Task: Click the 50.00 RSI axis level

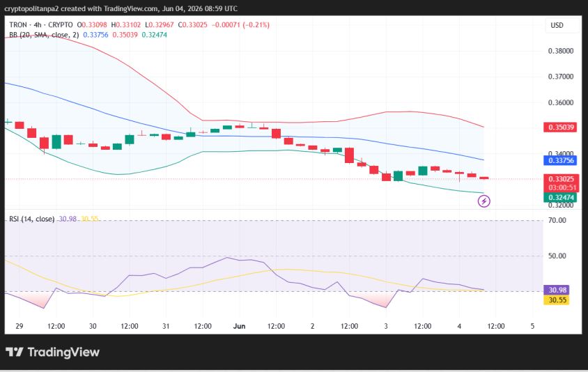Action: pos(557,256)
